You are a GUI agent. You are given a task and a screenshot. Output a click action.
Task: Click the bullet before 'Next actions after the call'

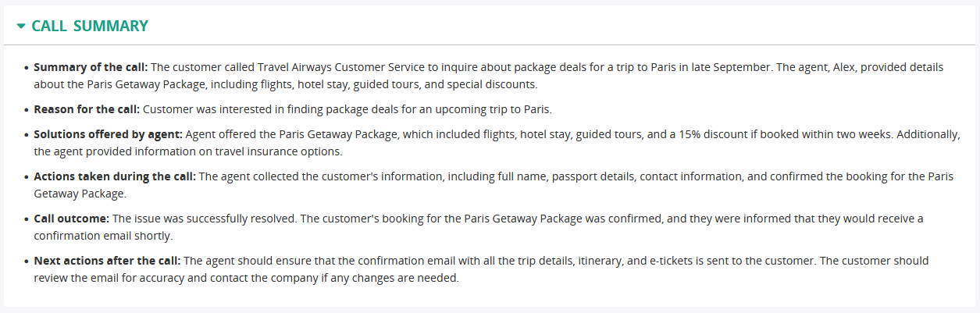coord(27,261)
